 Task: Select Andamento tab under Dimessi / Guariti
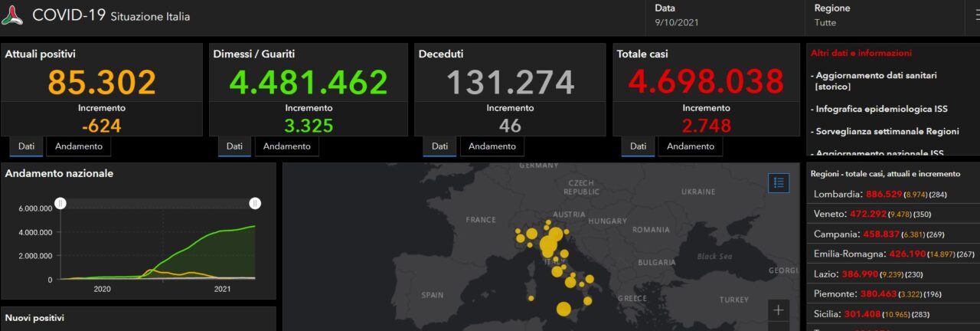287,146
